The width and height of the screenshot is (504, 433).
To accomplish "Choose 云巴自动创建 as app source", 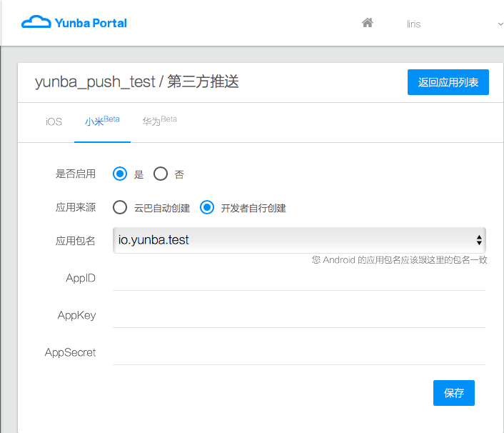I will pyautogui.click(x=120, y=207).
